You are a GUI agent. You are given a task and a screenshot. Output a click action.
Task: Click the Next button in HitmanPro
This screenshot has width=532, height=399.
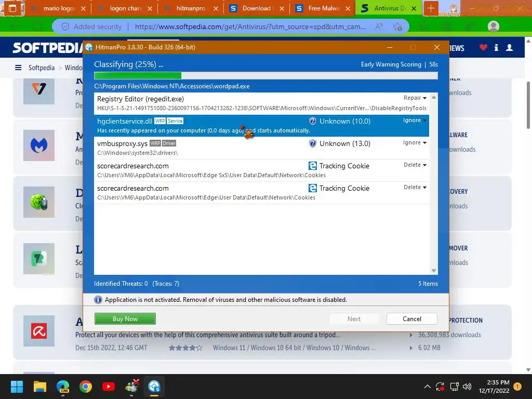coord(354,318)
